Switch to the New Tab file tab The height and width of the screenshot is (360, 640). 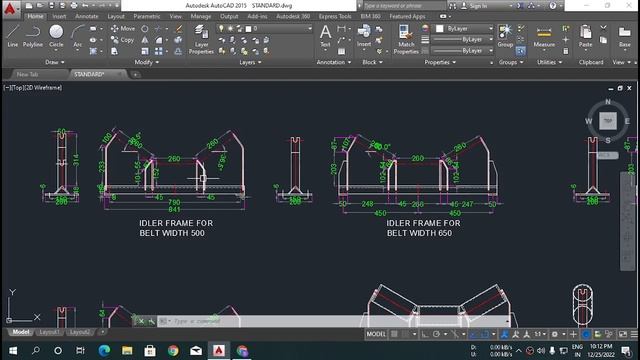[x=28, y=74]
